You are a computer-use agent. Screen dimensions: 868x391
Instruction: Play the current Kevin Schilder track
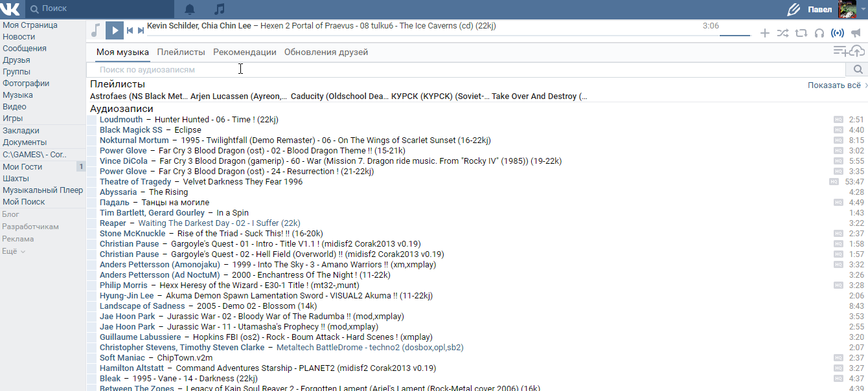(114, 30)
